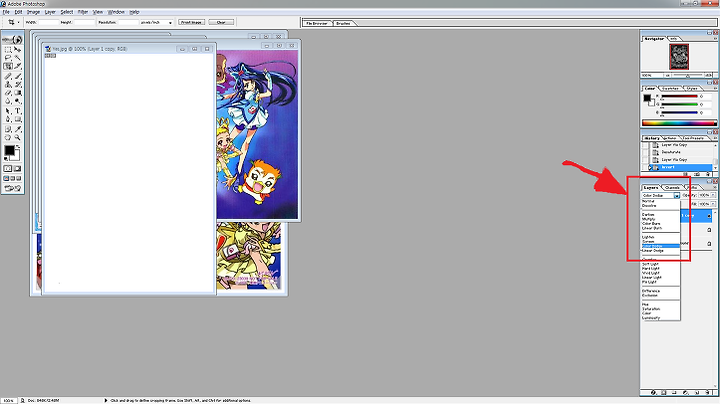Select the Rectangular Marquee tool
720x404 pixels.
pos(8,50)
